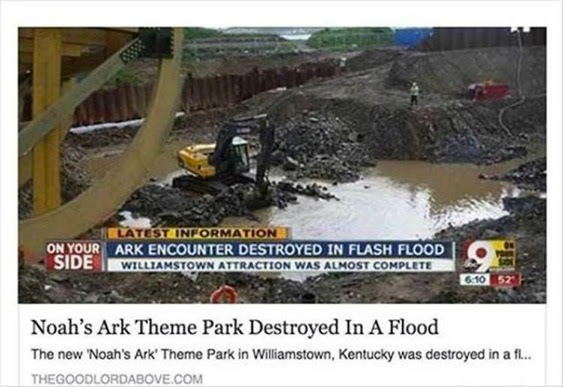563x387 pixels.
Task: Open the Noah's Ark Theme Park headline
Action: pyautogui.click(x=235, y=327)
